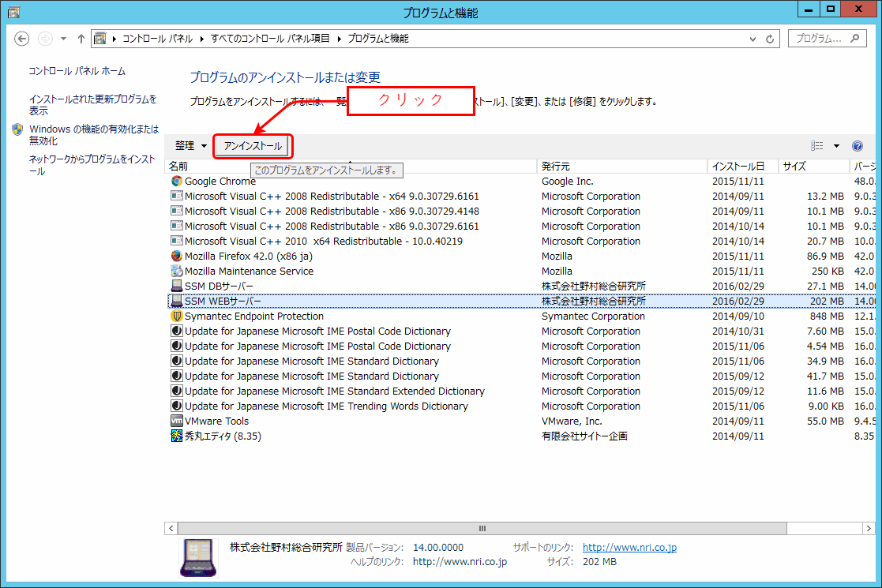
Task: Click the プログラム search box
Action: [x=827, y=38]
